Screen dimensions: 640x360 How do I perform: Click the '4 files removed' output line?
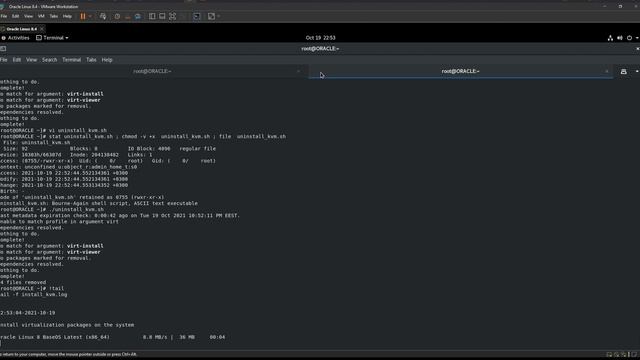point(23,282)
